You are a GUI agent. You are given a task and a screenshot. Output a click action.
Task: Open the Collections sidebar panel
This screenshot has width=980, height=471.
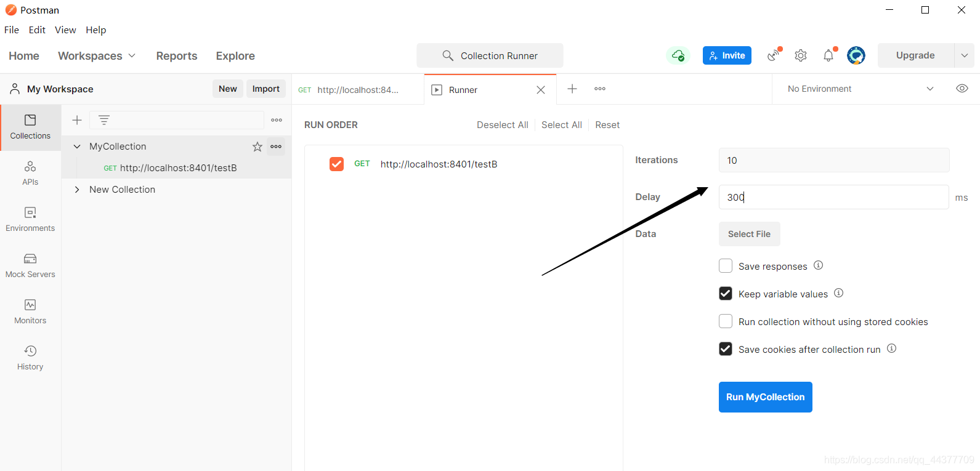tap(30, 127)
